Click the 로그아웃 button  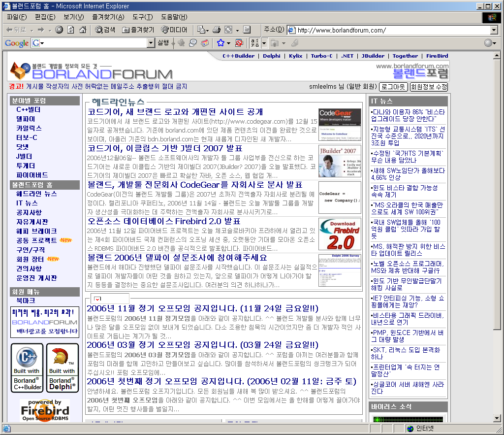click(393, 87)
